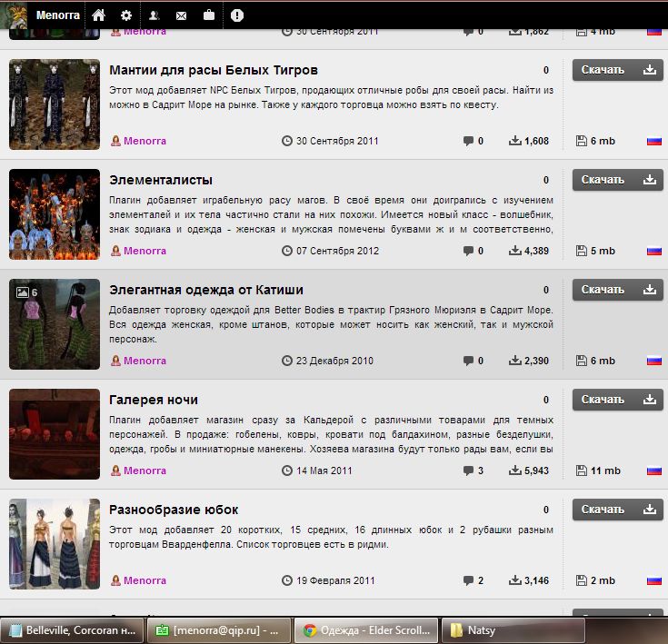Click clock icon beside 07 Сентября 2012
668x644 pixels.
tap(287, 251)
